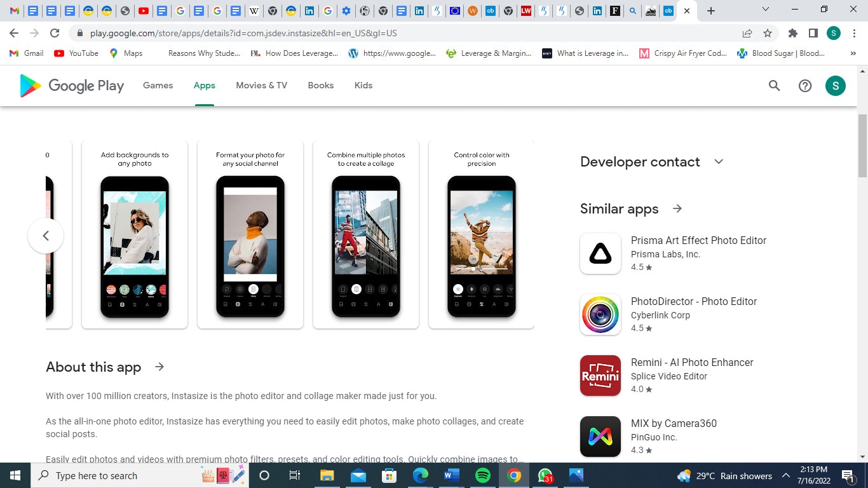
Task: Open Microsoft Edge from the taskbar
Action: (421, 475)
